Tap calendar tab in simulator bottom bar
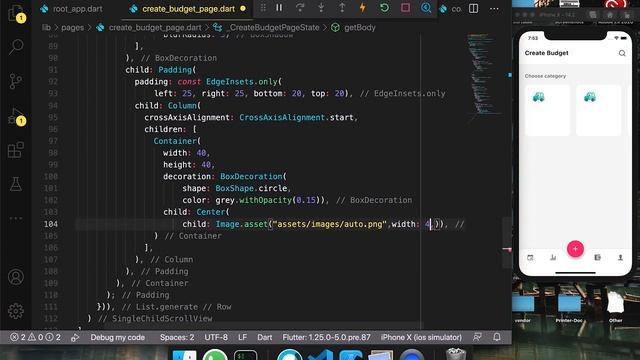640x360 pixels. (530, 258)
